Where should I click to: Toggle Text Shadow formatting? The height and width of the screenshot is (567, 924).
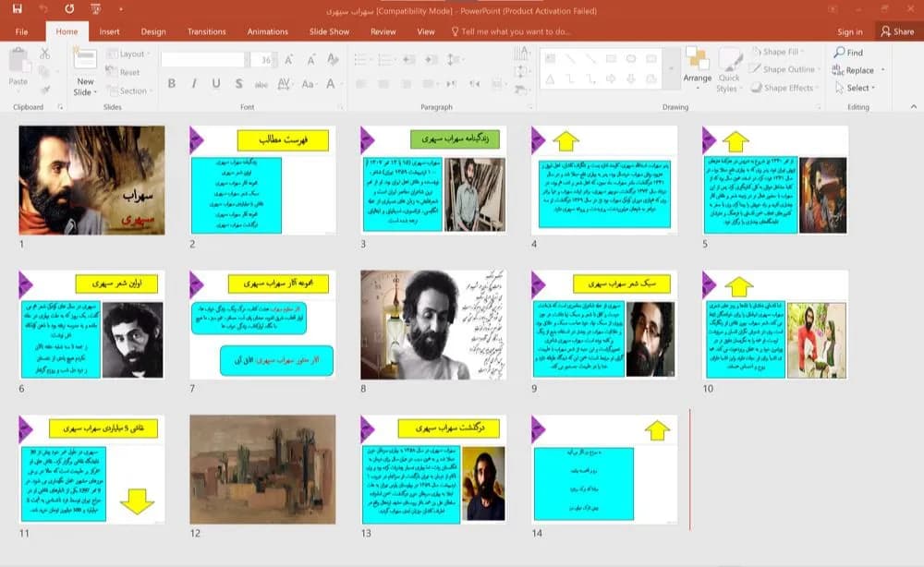click(x=238, y=84)
